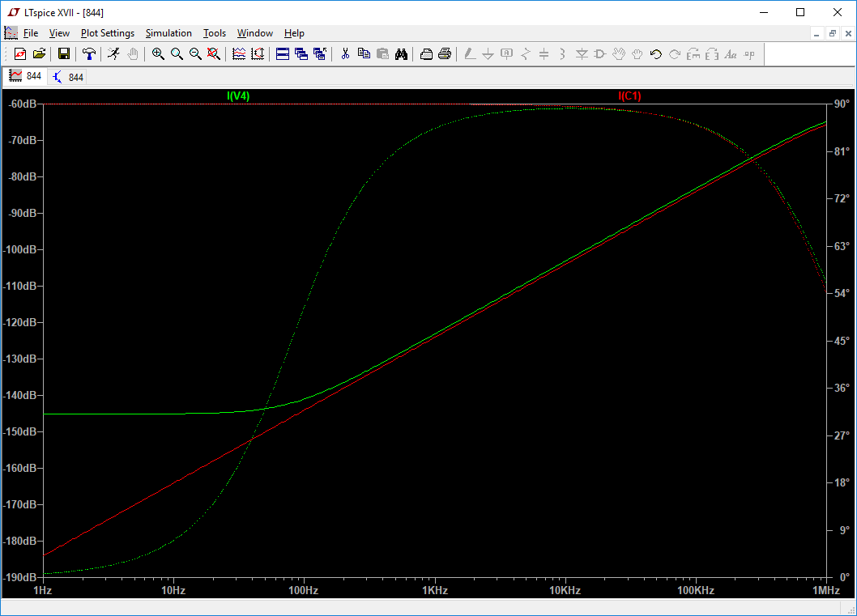Click the label net tool

pos(506,54)
